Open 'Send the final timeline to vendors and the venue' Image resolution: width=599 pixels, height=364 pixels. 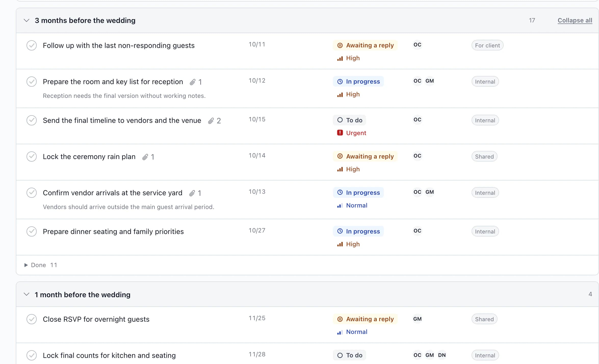pyautogui.click(x=122, y=120)
